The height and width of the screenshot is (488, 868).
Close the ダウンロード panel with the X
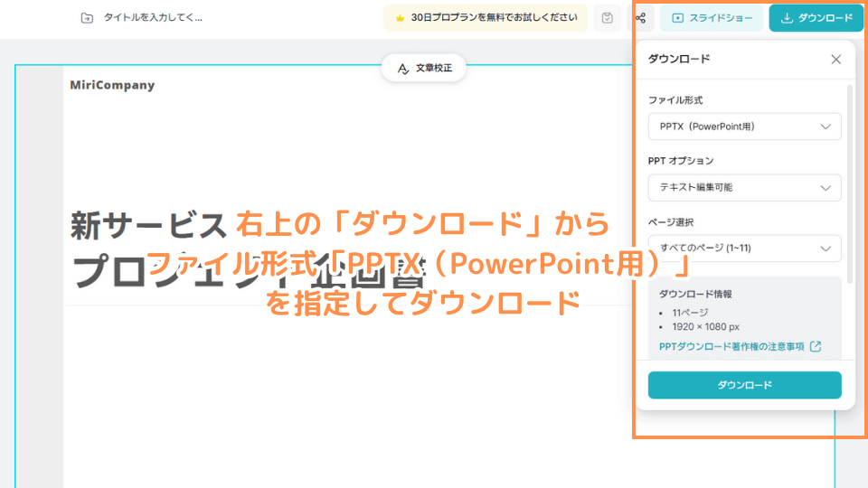click(835, 60)
